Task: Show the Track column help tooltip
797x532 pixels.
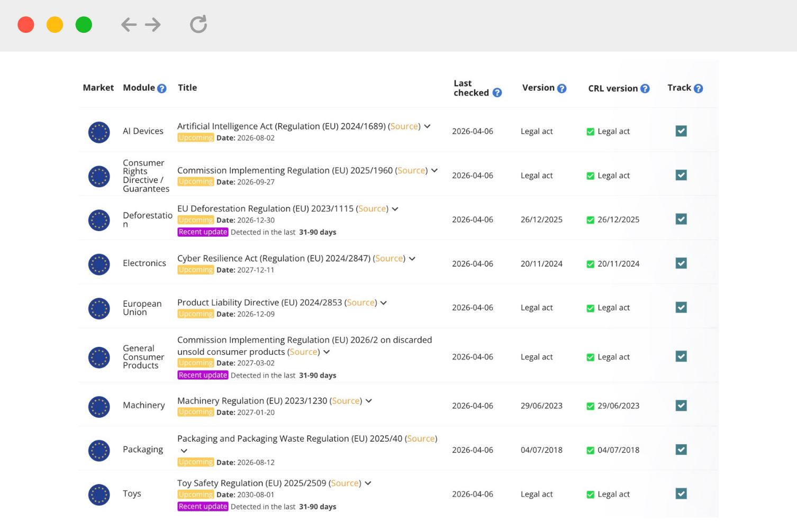Action: (x=698, y=89)
